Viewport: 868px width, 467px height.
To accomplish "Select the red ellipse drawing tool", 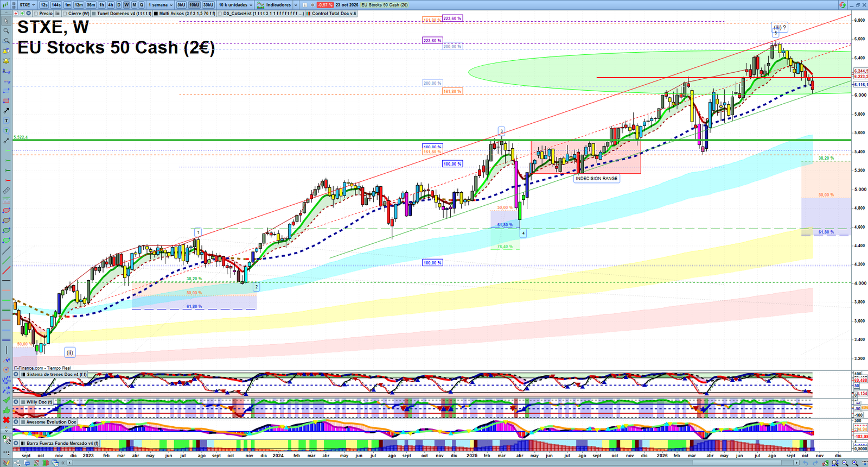I will point(6,210).
